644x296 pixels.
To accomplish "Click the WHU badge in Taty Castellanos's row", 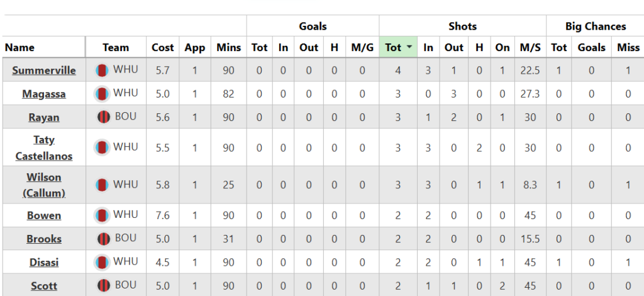I will pyautogui.click(x=103, y=147).
